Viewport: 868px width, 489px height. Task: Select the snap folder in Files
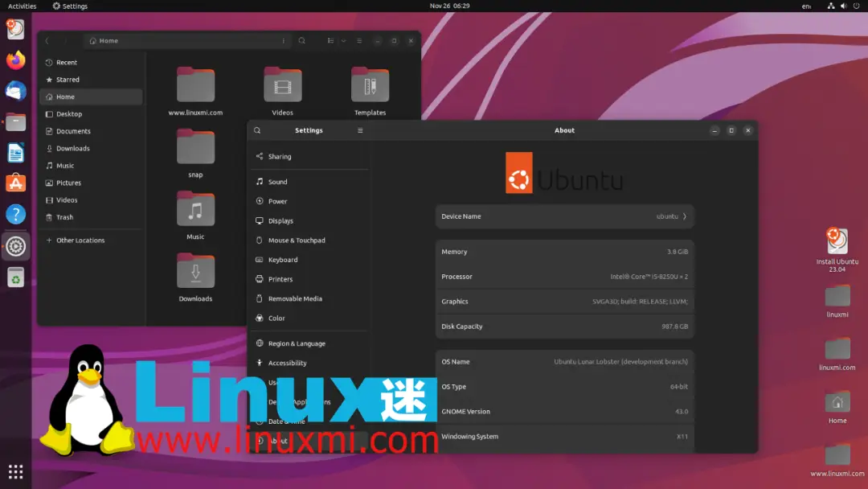195,154
